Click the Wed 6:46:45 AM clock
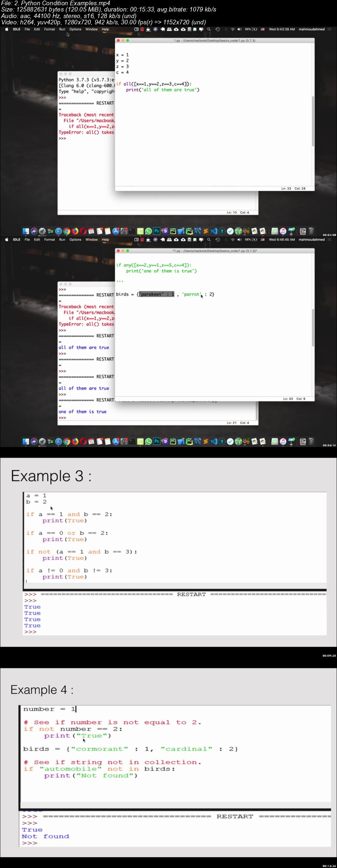This screenshot has width=337, height=868. [282, 240]
